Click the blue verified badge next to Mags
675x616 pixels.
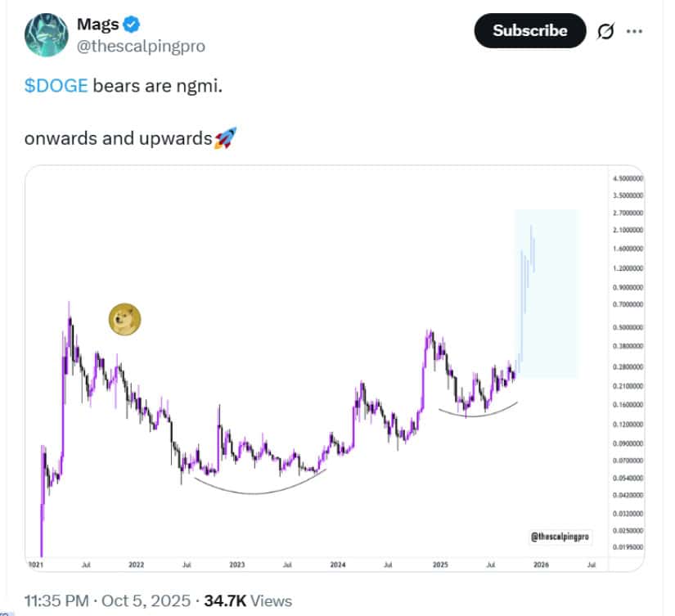click(x=131, y=24)
